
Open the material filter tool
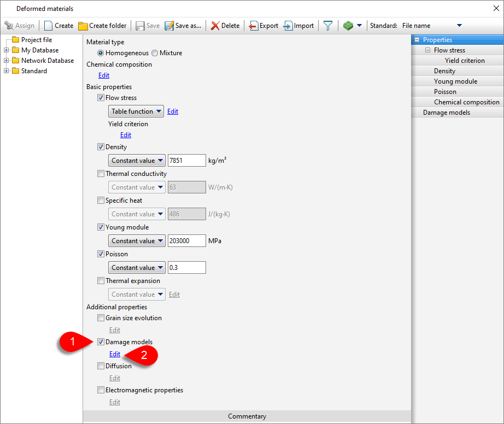[x=327, y=25]
